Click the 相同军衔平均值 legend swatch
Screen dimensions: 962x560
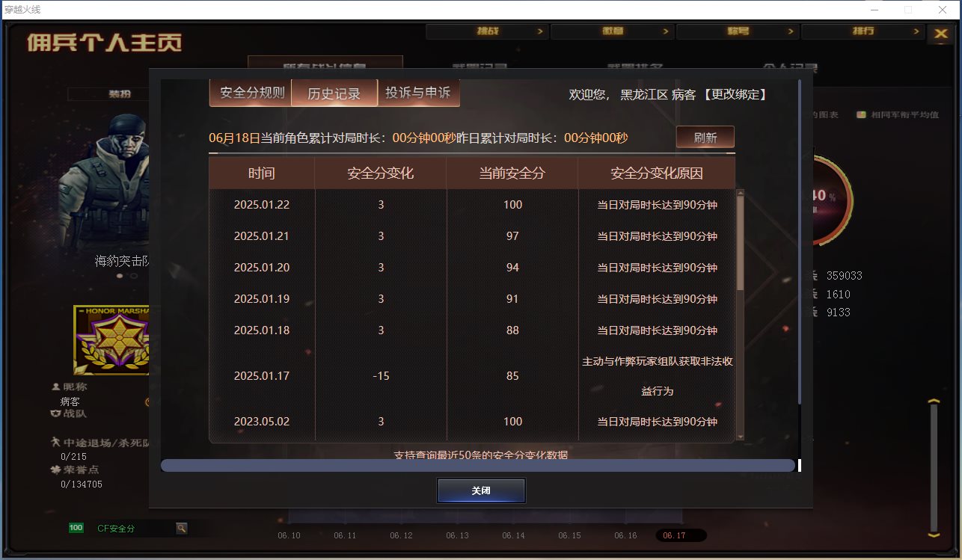pos(861,115)
